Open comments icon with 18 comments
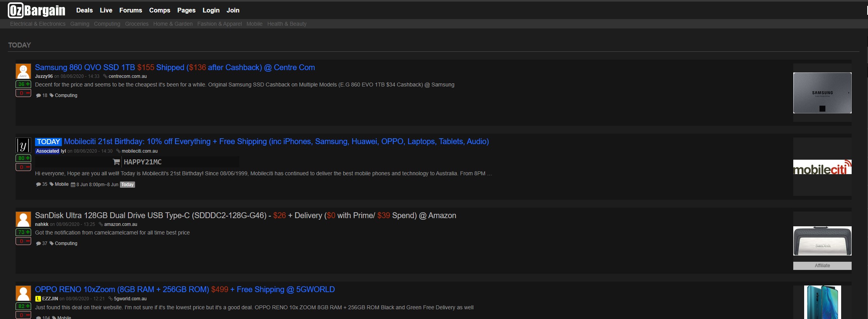The image size is (868, 319). coord(39,95)
